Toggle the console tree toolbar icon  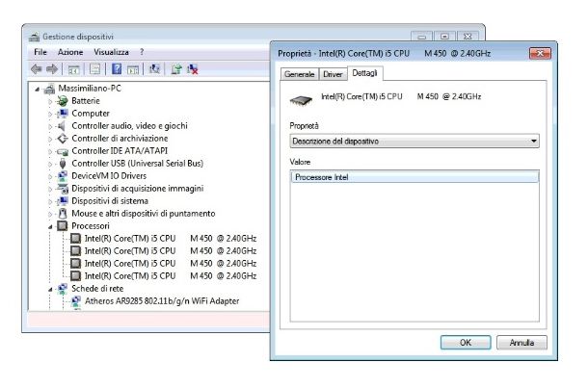tap(73, 69)
